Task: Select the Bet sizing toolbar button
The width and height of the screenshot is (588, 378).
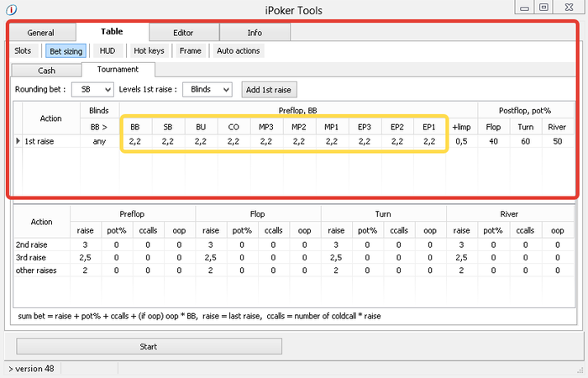Action: (x=66, y=51)
